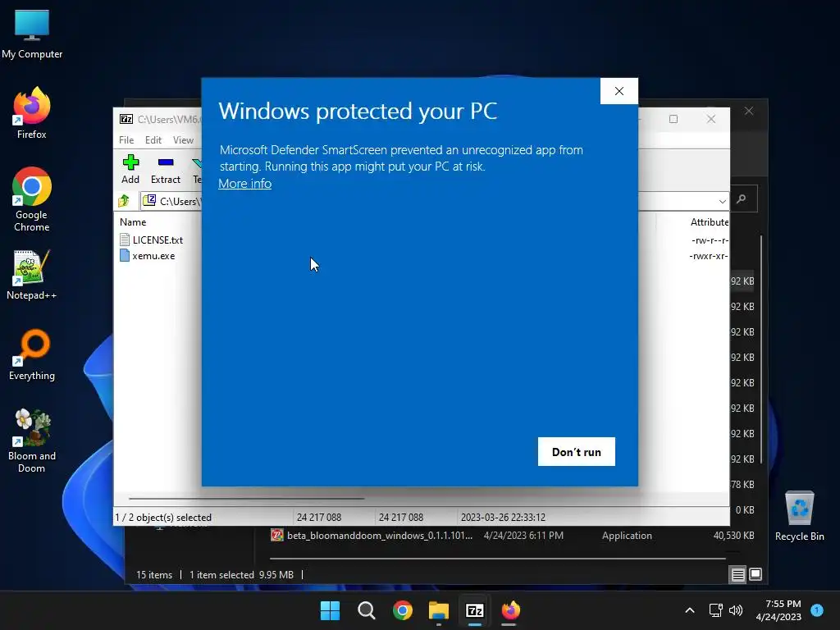This screenshot has width=840, height=630.
Task: Click the 7-Zip window title icon
Action: pos(126,119)
